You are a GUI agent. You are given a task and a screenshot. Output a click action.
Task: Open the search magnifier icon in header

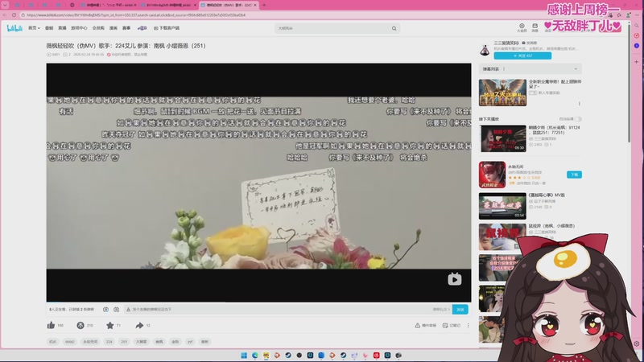click(394, 28)
